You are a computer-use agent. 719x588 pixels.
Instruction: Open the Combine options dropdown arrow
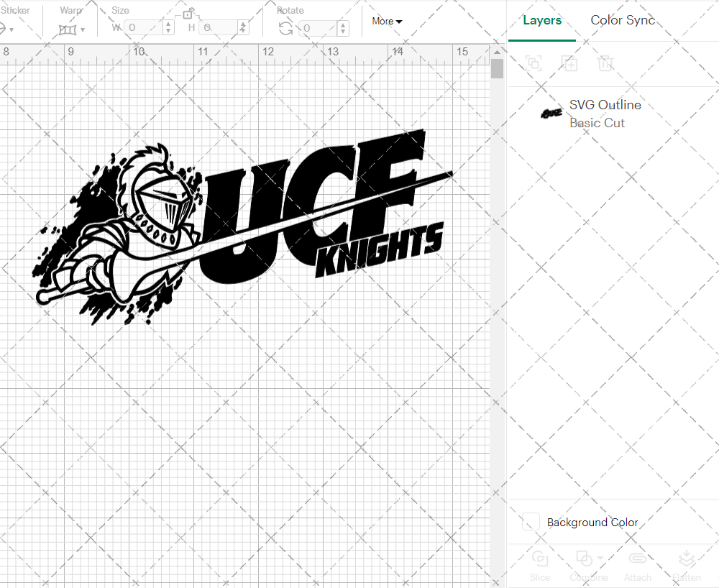pyautogui.click(x=599, y=559)
